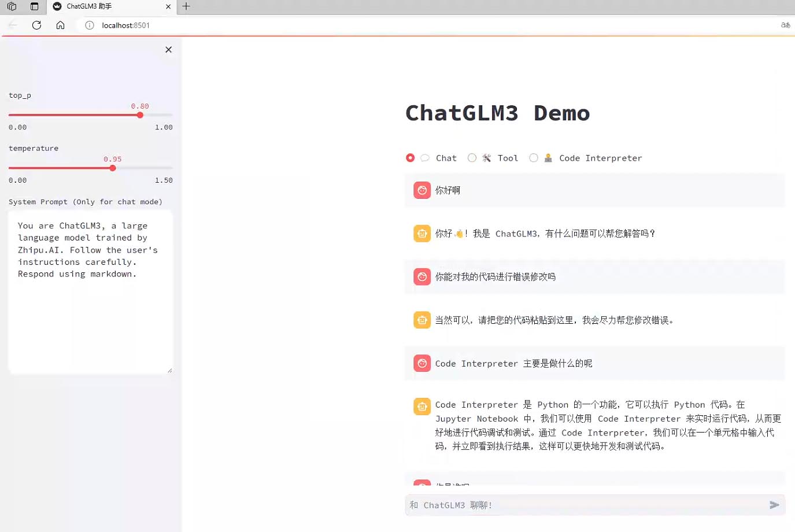Click the 你好啊 message text
The image size is (795, 532).
point(448,190)
